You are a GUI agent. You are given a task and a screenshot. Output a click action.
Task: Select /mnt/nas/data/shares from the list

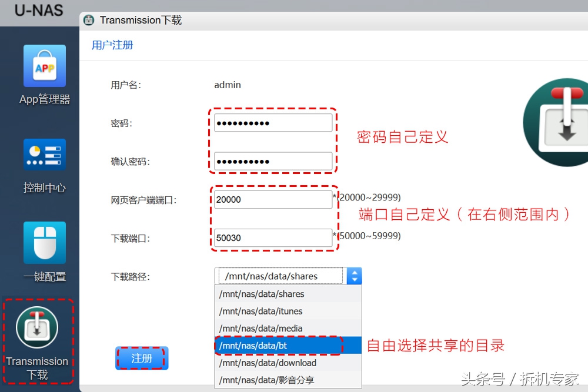coord(288,294)
